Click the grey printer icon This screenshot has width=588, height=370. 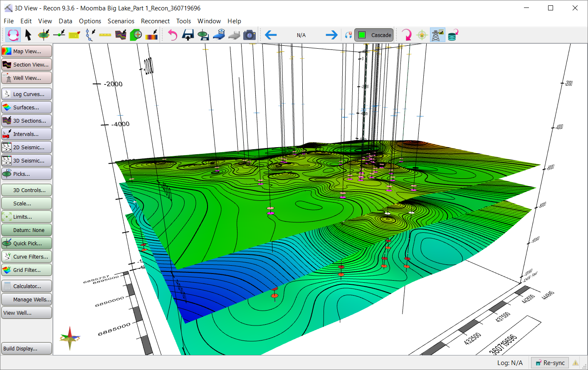coord(234,35)
